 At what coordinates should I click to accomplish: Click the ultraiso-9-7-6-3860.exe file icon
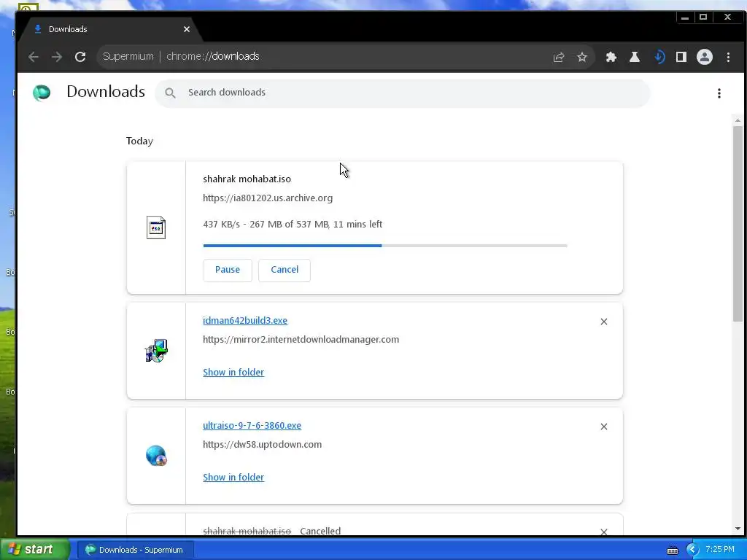(156, 456)
